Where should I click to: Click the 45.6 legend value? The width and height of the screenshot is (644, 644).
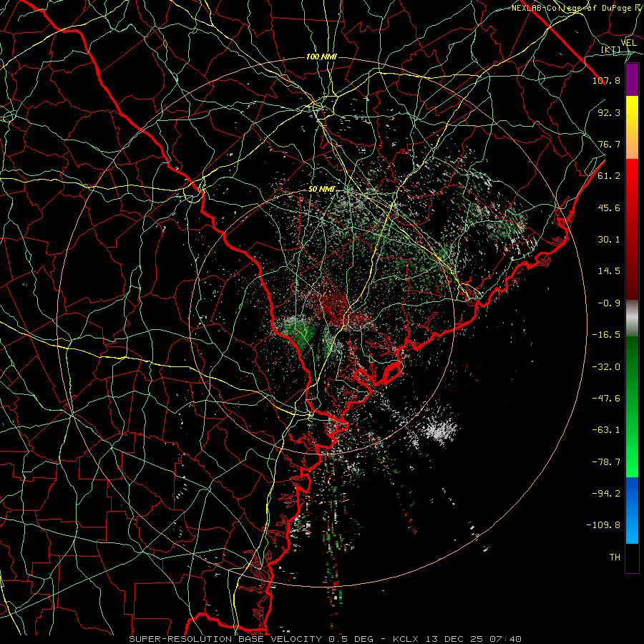(x=609, y=208)
